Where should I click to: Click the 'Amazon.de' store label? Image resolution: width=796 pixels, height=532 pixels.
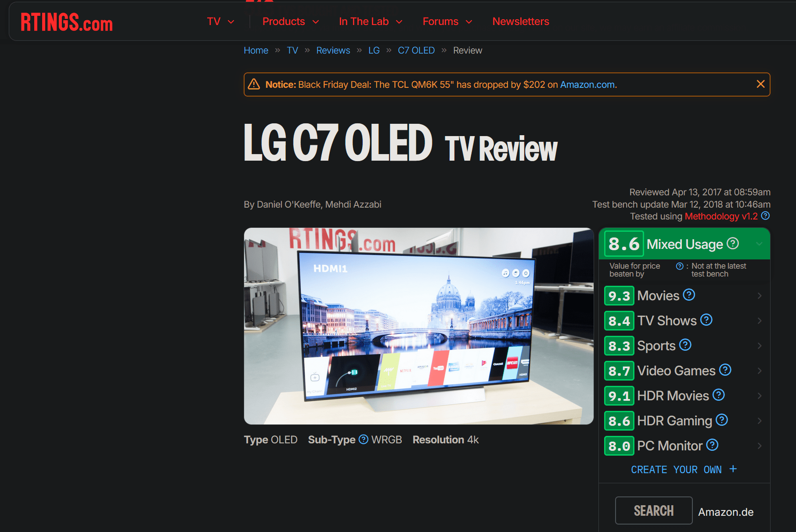726,512
